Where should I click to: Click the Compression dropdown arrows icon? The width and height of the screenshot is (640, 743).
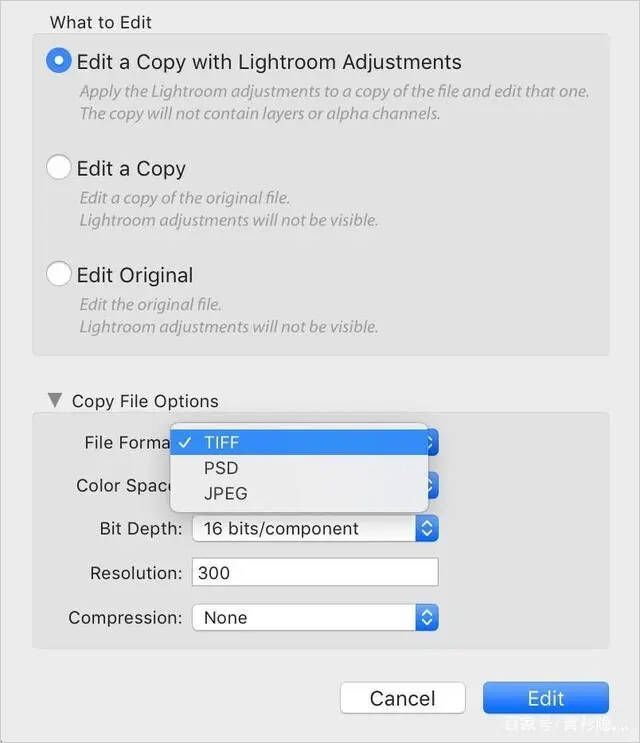click(x=427, y=618)
